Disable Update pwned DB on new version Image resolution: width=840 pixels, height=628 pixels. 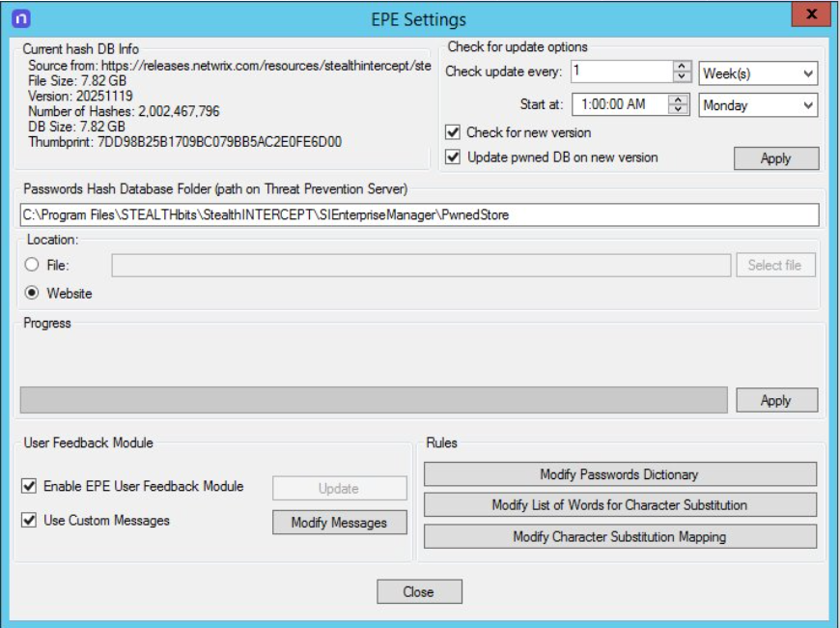click(453, 157)
